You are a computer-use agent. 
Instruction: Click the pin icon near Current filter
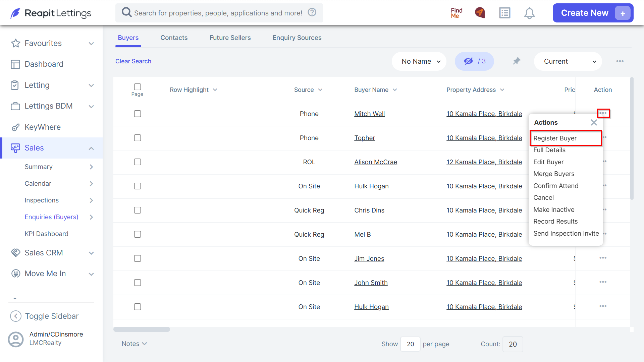[517, 61]
